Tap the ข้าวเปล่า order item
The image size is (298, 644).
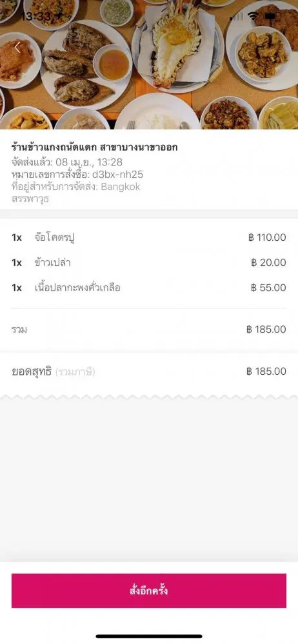tap(53, 263)
